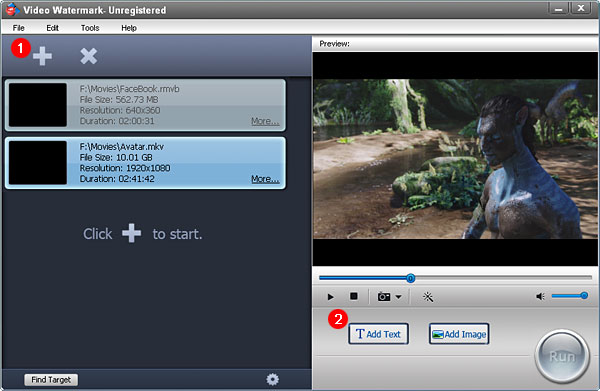Image resolution: width=600 pixels, height=391 pixels.
Task: Click the F:\Movies\FaceBook.rmvb path text
Action: [x=129, y=89]
